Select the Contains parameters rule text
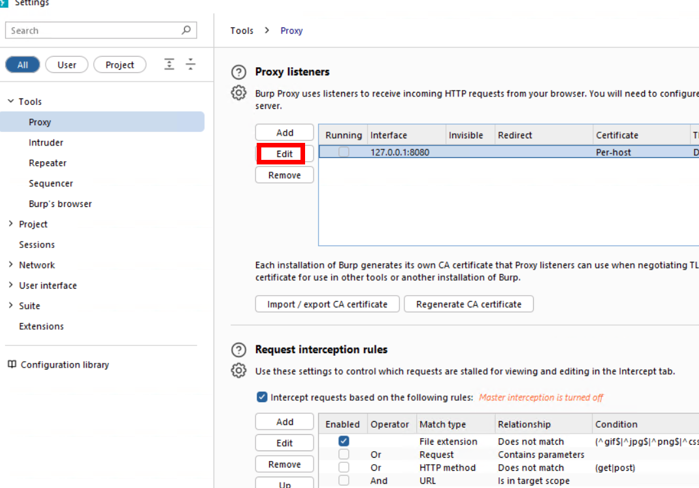Image resolution: width=699 pixels, height=488 pixels. (541, 455)
